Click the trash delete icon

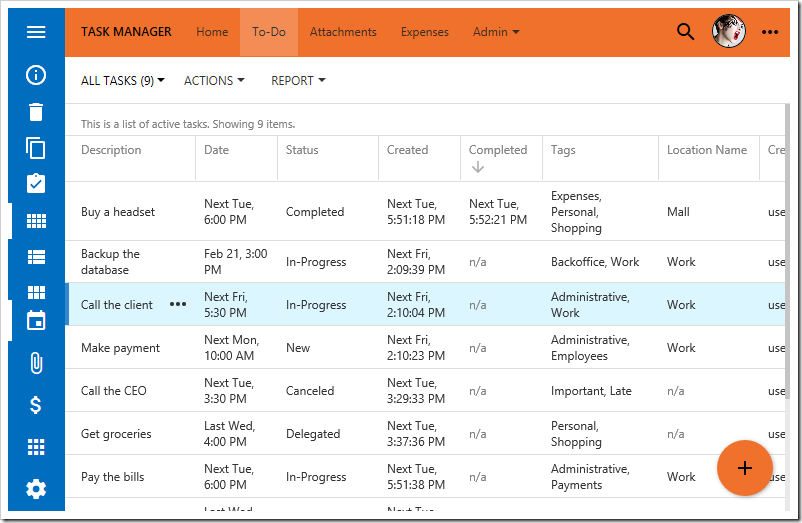click(36, 112)
